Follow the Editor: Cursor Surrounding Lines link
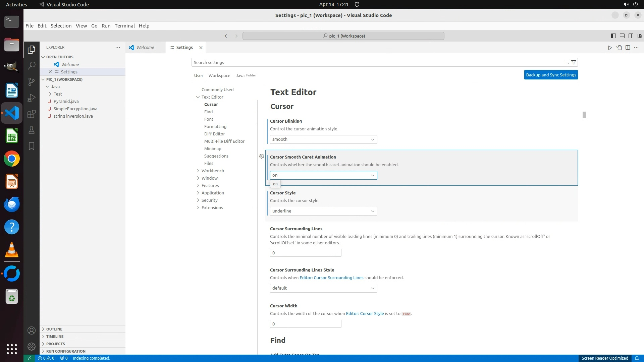644x362 pixels. 331,278
